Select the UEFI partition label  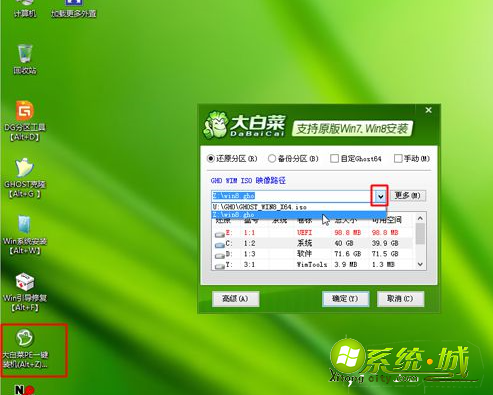pos(304,233)
